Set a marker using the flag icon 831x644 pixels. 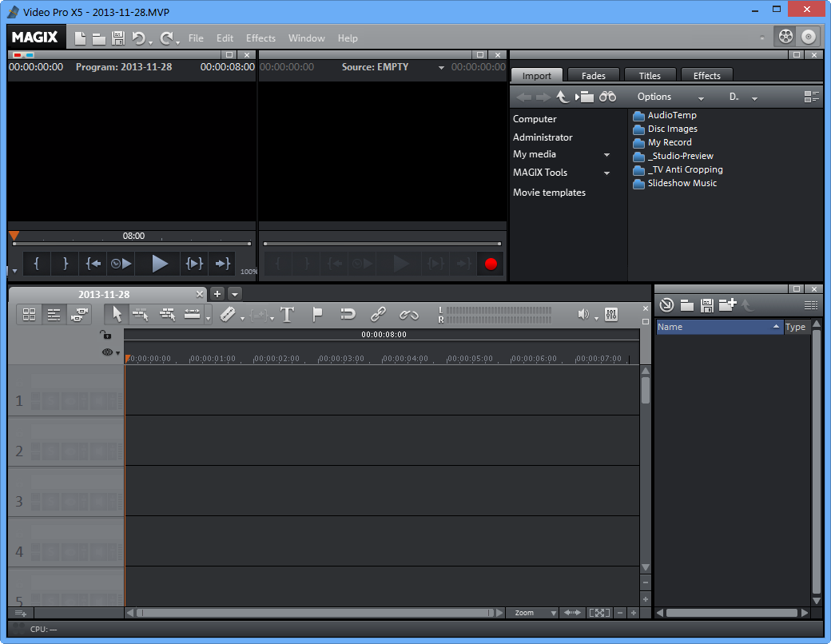click(x=317, y=314)
